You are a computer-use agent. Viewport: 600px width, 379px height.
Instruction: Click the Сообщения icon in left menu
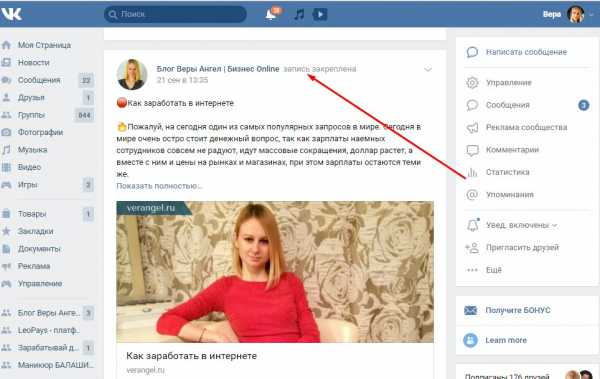coord(6,80)
